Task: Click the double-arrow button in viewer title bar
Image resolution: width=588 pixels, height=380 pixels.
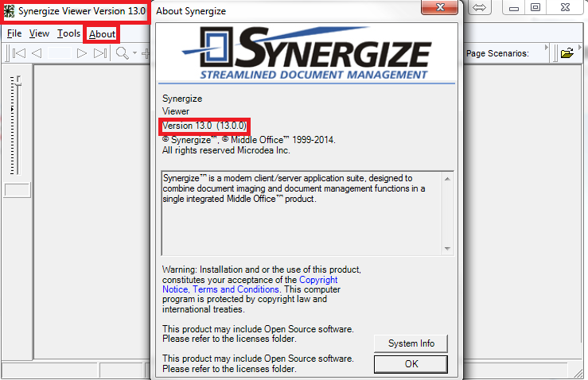Action: point(479,7)
